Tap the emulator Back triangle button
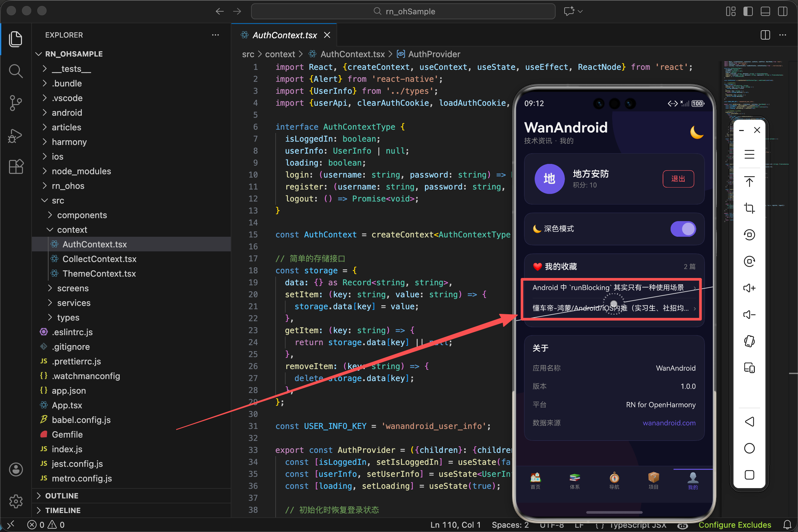 pyautogui.click(x=749, y=422)
